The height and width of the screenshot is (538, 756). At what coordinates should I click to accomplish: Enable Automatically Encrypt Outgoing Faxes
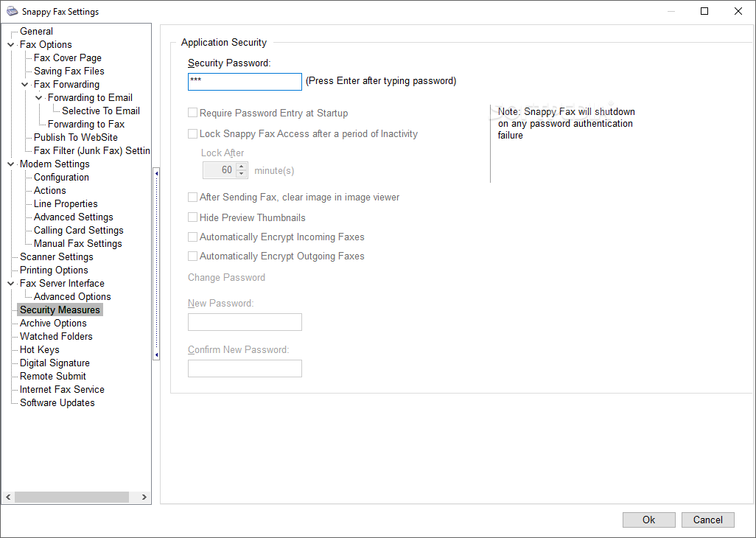[192, 256]
